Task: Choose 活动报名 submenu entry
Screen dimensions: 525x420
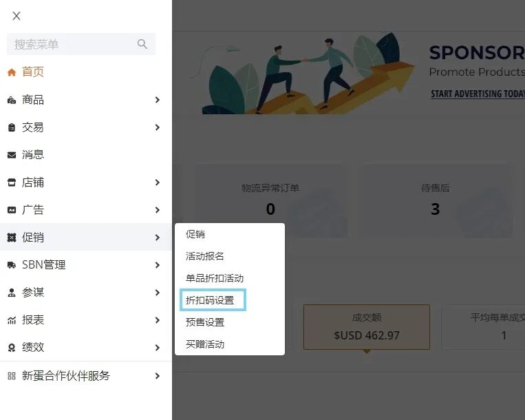Action: [205, 256]
